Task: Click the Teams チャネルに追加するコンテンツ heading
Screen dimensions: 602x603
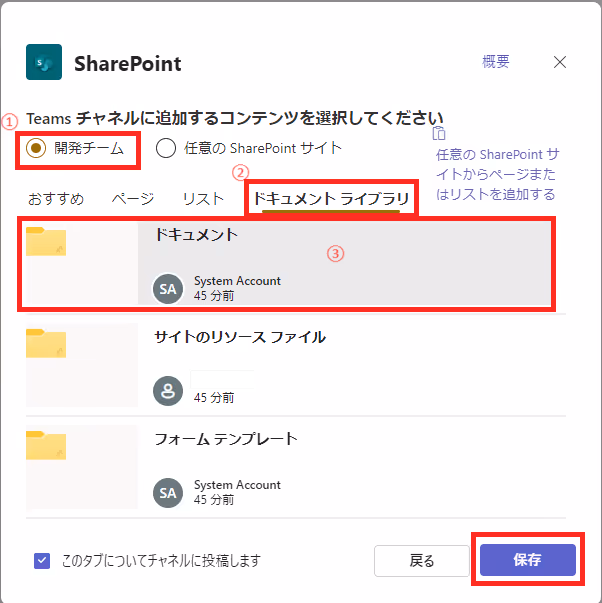Action: [x=235, y=118]
